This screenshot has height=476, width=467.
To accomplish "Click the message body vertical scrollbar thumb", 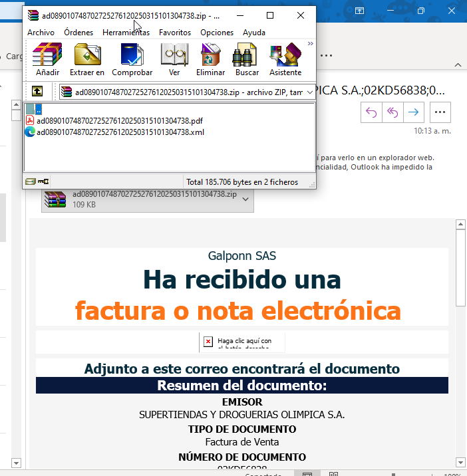I will click(x=460, y=268).
